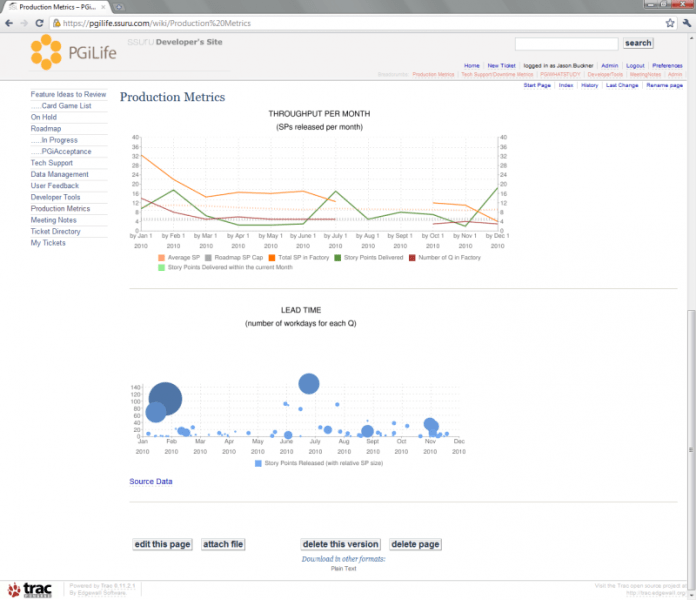Open the Data Management sidebar link

(x=59, y=174)
